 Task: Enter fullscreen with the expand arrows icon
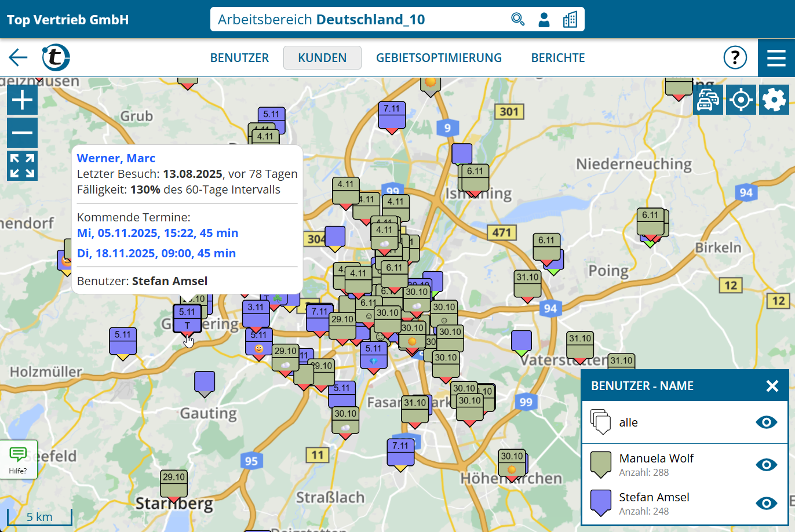(22, 166)
